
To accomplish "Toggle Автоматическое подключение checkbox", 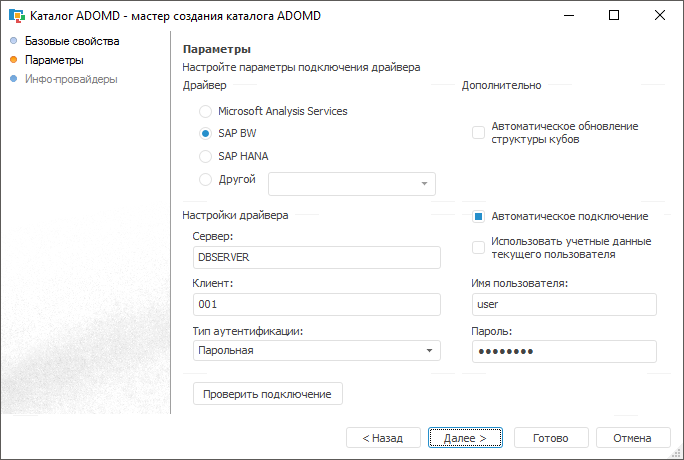I will click(x=478, y=216).
